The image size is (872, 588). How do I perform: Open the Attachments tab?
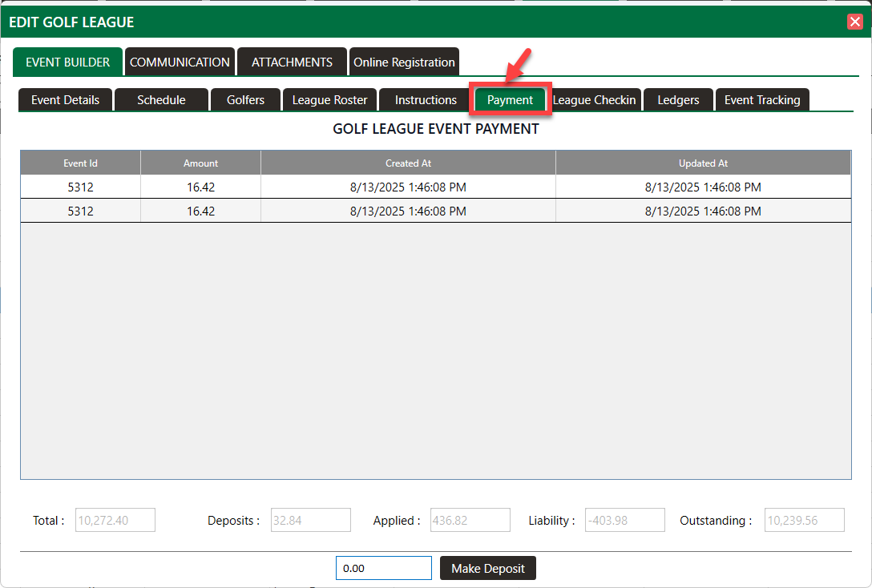pyautogui.click(x=292, y=62)
